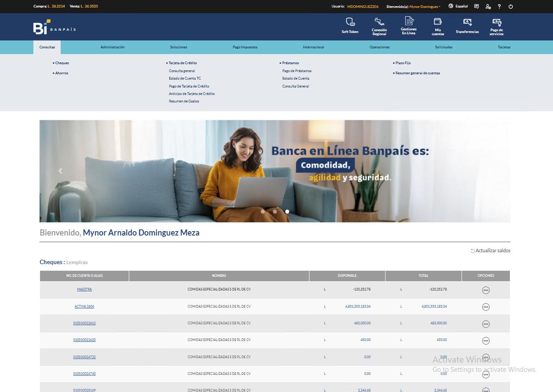Image resolution: width=553 pixels, height=392 pixels.
Task: Open the Soluciones menu
Action: pos(178,47)
